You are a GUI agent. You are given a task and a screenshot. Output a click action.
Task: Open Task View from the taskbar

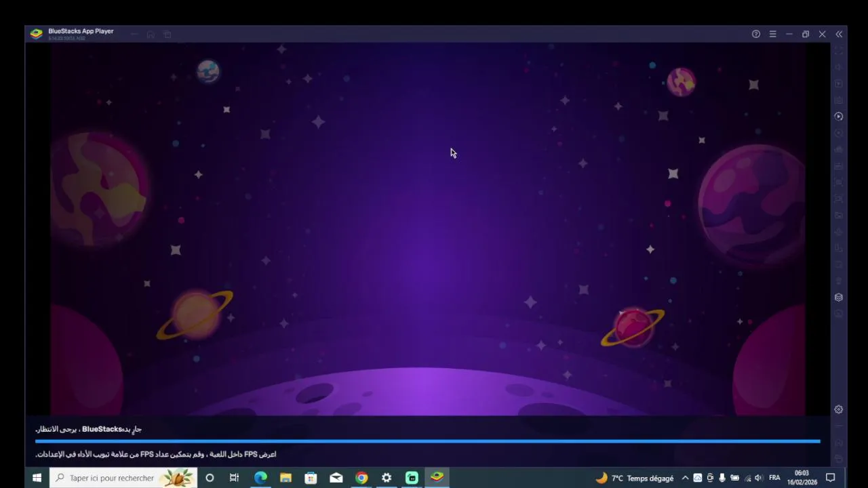tap(234, 478)
